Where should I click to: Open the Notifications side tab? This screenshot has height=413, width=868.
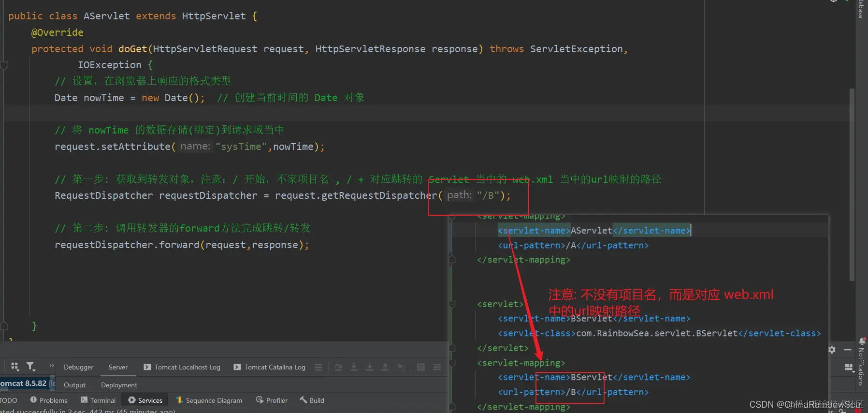tap(861, 367)
